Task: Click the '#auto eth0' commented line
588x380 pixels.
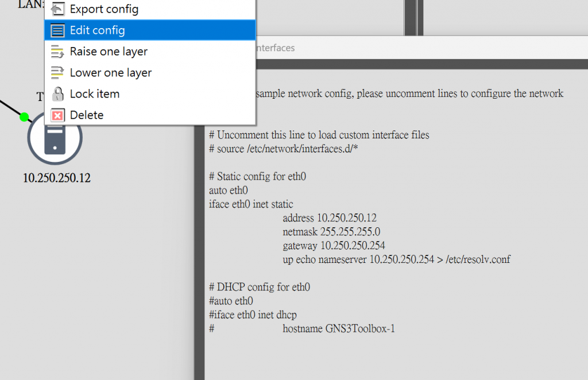Action: pyautogui.click(x=231, y=301)
